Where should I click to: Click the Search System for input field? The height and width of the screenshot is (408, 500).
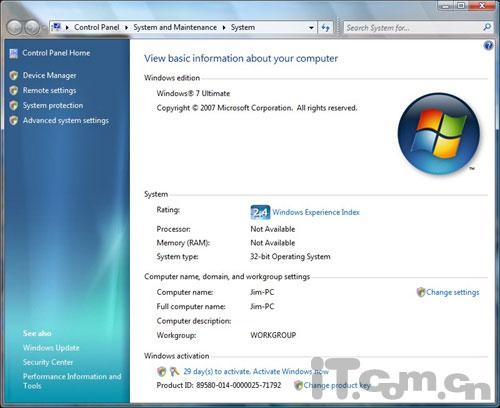point(413,27)
